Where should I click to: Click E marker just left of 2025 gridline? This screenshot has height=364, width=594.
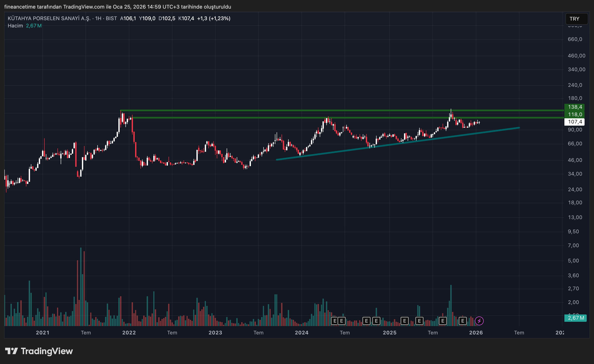pyautogui.click(x=376, y=321)
